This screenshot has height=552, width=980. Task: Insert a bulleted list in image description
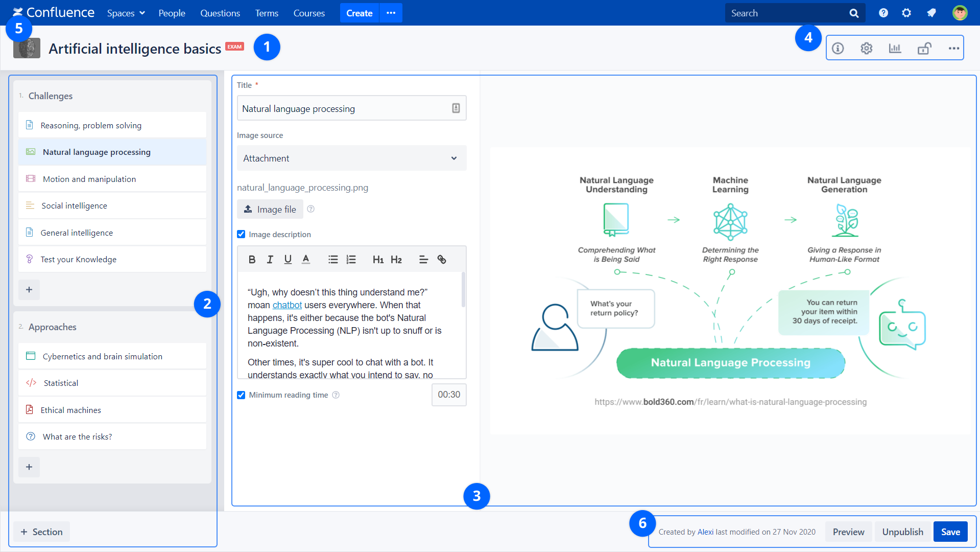pos(333,259)
